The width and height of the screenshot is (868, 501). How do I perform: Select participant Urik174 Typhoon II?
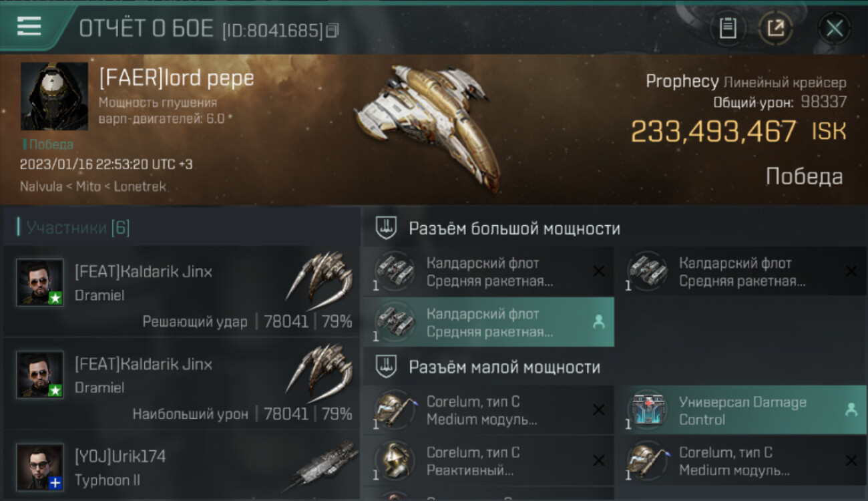click(x=182, y=466)
